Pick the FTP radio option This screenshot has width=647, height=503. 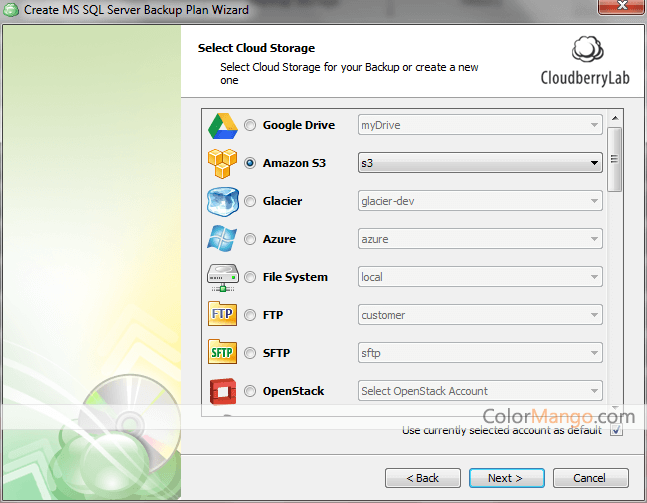pos(250,315)
